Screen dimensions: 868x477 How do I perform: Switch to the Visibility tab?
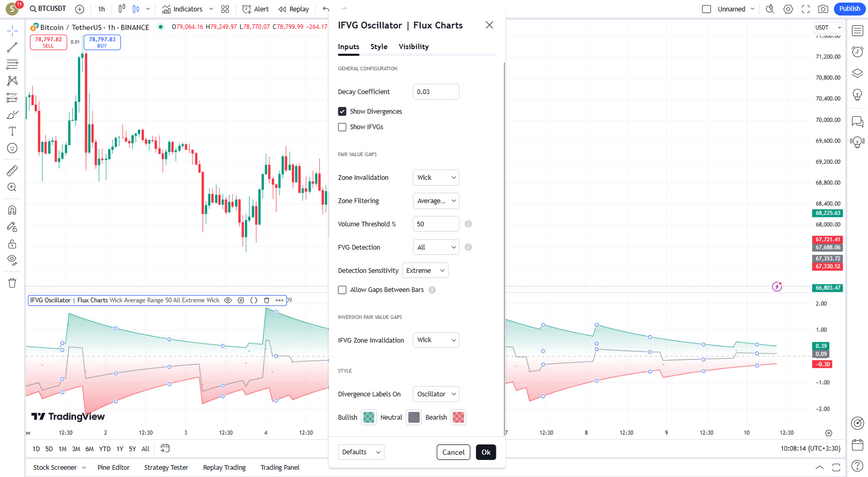(413, 47)
